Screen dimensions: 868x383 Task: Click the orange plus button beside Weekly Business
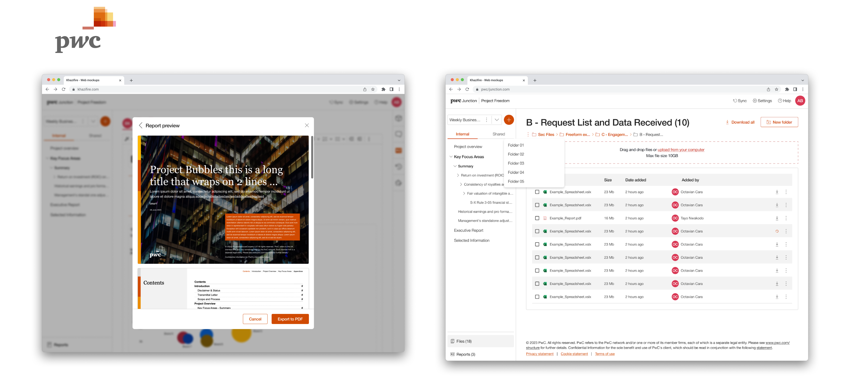point(509,120)
